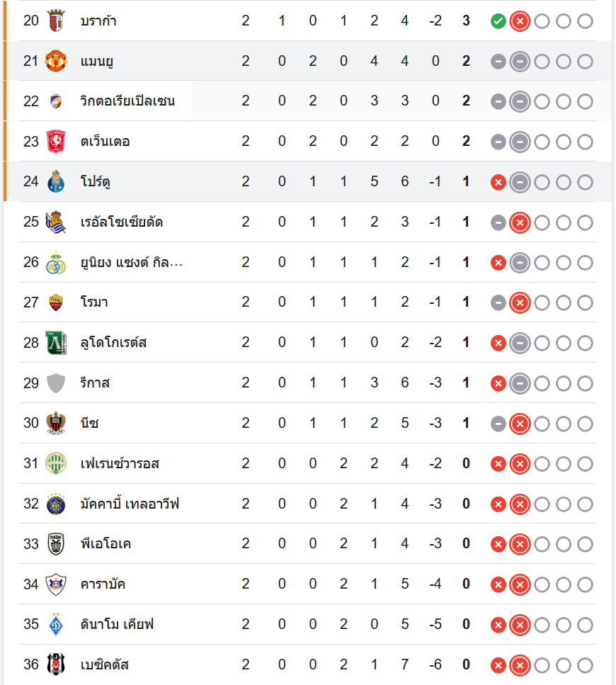This screenshot has width=616, height=685.
Task: Click the Real Sociedad crest icon
Action: point(55,222)
